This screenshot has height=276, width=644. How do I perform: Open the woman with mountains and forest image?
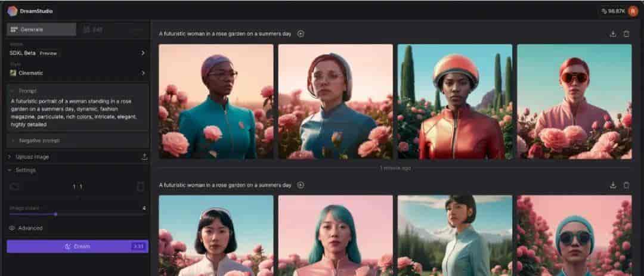tap(455, 235)
